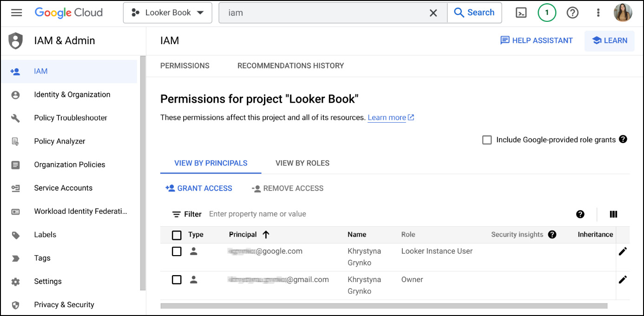
Task: Activate Cloud Shell terminal icon
Action: pos(521,13)
